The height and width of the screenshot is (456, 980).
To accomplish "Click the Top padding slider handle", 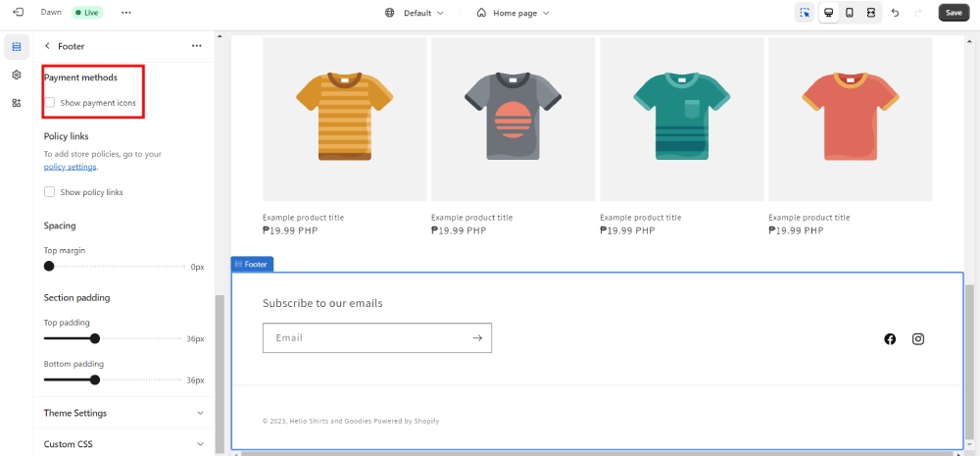I will click(95, 338).
